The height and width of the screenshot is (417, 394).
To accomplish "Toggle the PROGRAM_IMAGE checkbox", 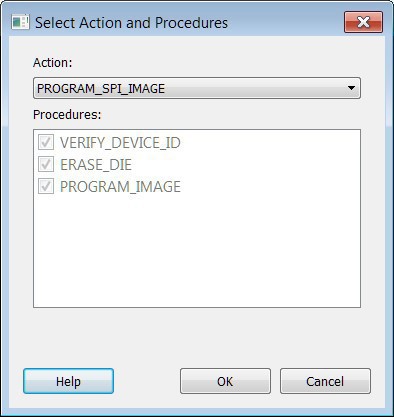I will coord(46,186).
